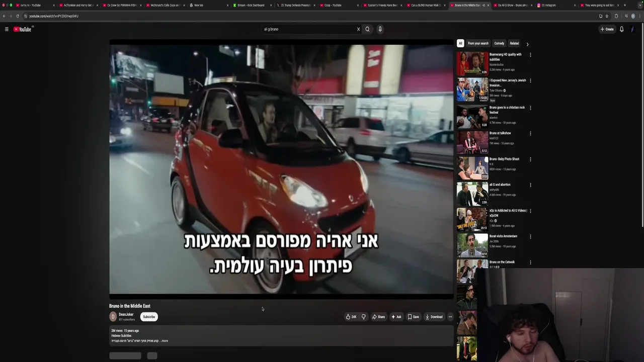Select the Related filter chip
Viewport: 644px width, 362px height.
pyautogui.click(x=514, y=43)
